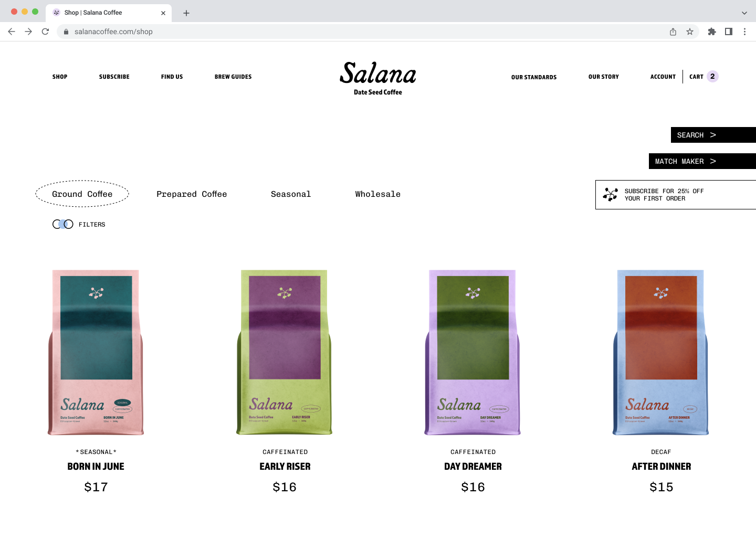Click Subscribe for 25% off banner
Viewport: 756px width, 538px height.
click(676, 195)
